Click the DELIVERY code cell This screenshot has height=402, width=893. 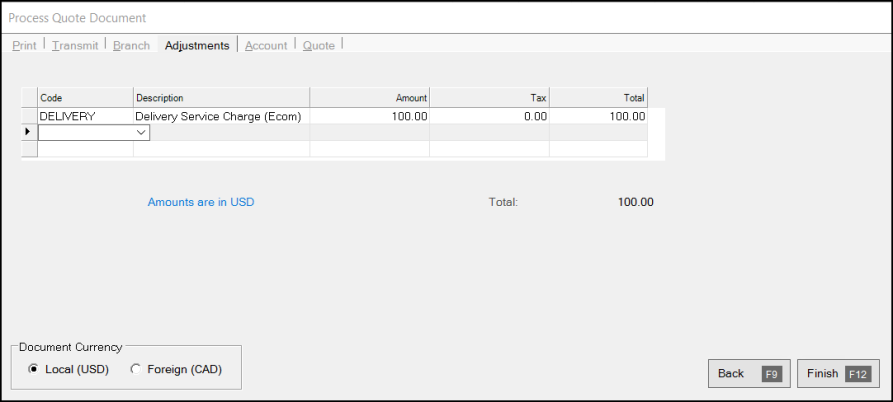[x=85, y=116]
